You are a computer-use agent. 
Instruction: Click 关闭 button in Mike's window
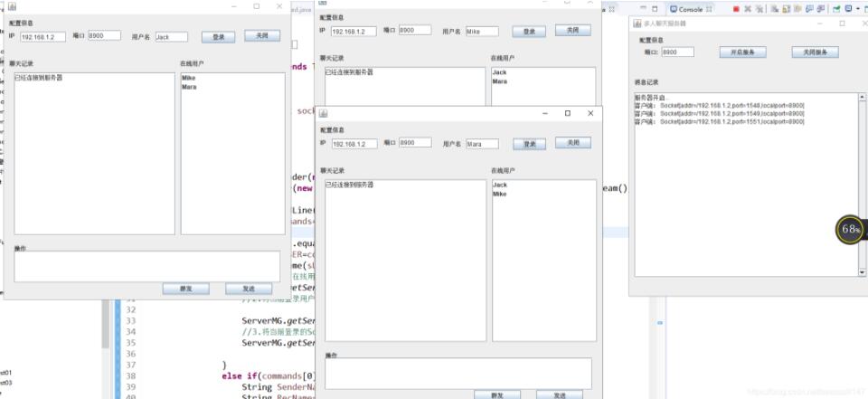(x=573, y=30)
